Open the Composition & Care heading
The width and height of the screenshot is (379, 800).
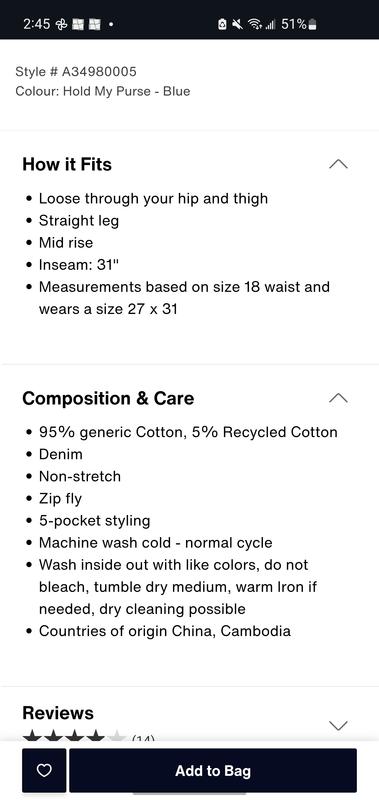tap(108, 398)
